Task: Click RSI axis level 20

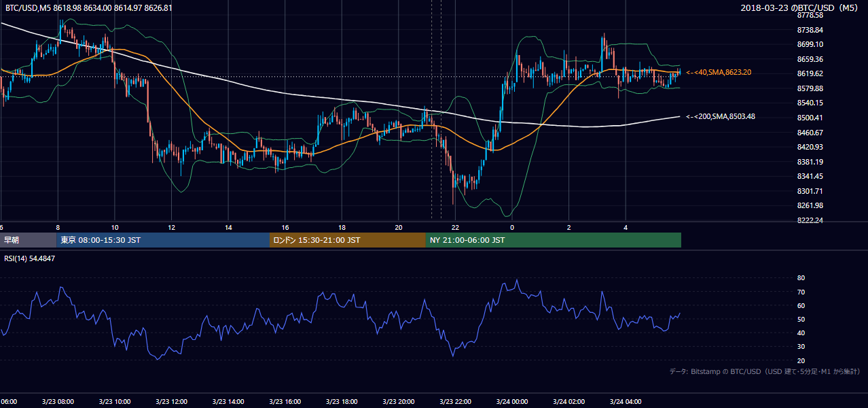Action: click(x=801, y=360)
